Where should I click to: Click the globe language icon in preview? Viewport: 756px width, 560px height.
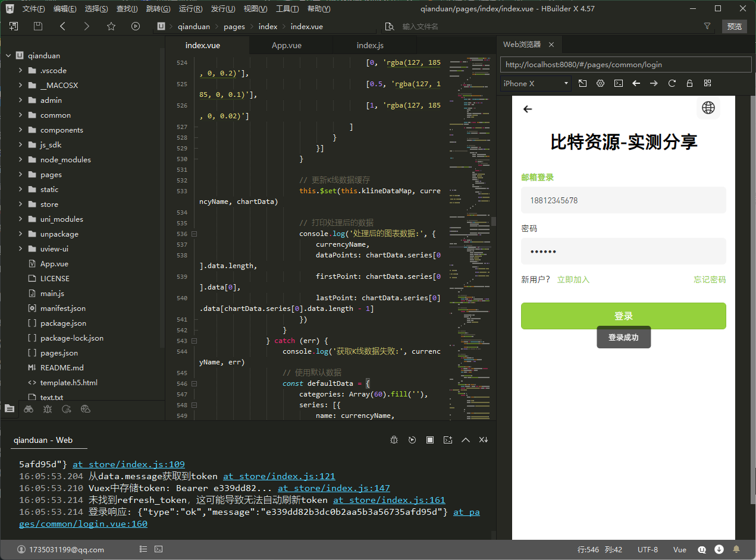pyautogui.click(x=708, y=108)
